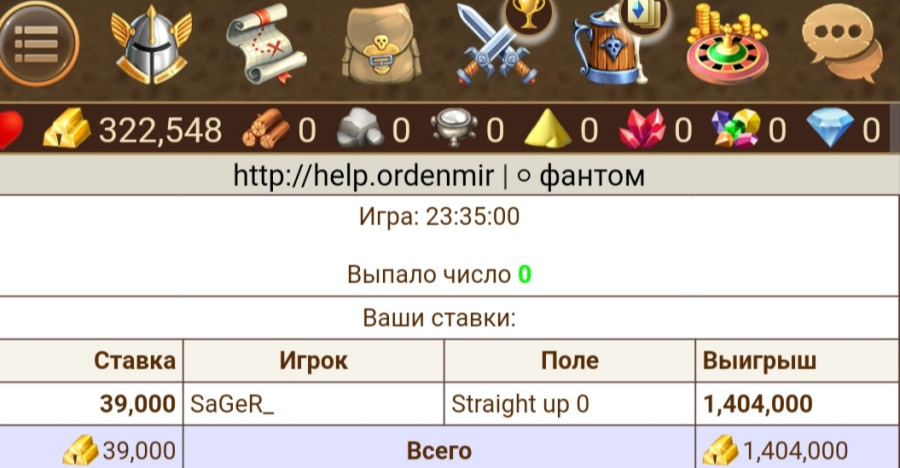Click the red crystals resource icon
The image size is (900, 468).
[x=642, y=129]
